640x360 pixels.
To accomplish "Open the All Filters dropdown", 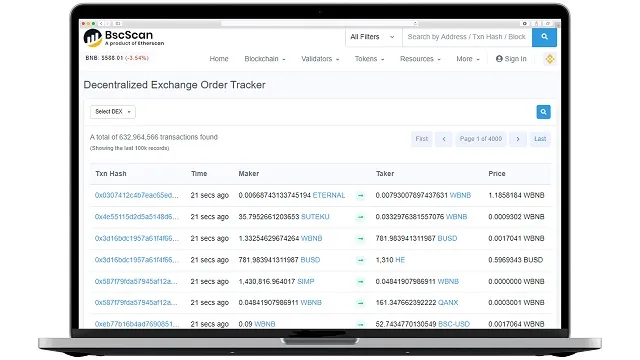I will pyautogui.click(x=373, y=37).
